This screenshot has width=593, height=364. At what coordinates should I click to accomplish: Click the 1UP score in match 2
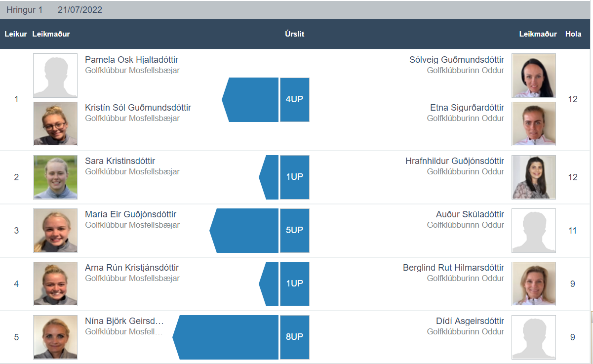[x=295, y=177]
